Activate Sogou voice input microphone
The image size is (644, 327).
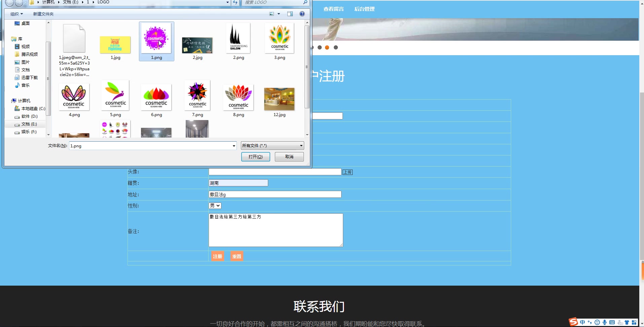(x=605, y=322)
